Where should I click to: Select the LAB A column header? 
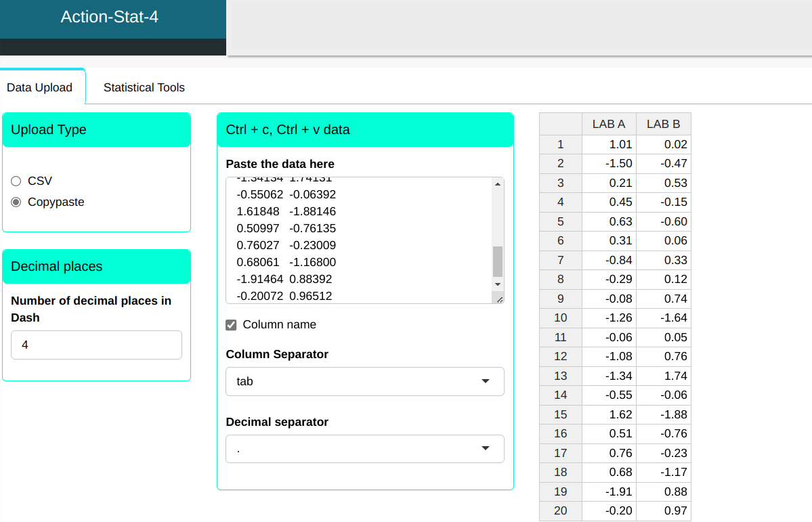pos(608,124)
